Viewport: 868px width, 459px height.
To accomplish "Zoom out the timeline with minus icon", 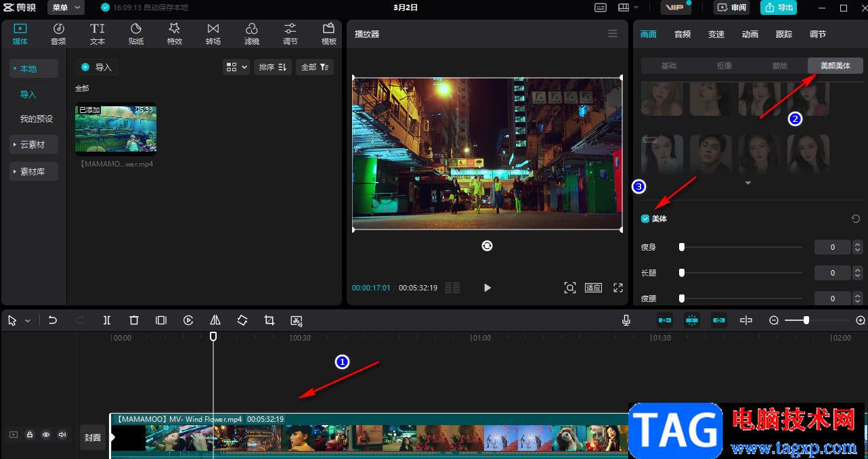I will [774, 320].
